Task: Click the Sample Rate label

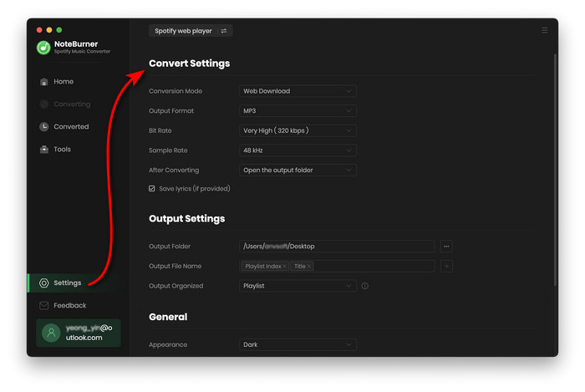Action: pyautogui.click(x=168, y=150)
